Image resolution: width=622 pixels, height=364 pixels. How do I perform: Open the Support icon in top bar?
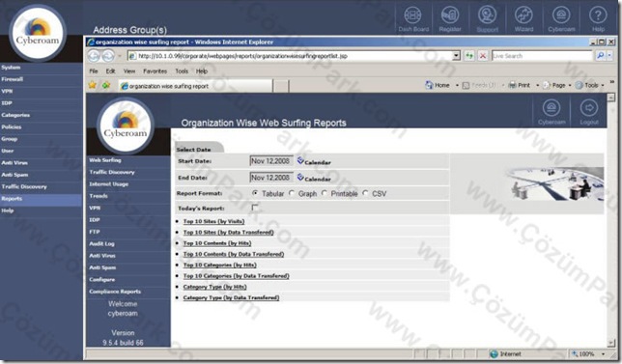(487, 15)
